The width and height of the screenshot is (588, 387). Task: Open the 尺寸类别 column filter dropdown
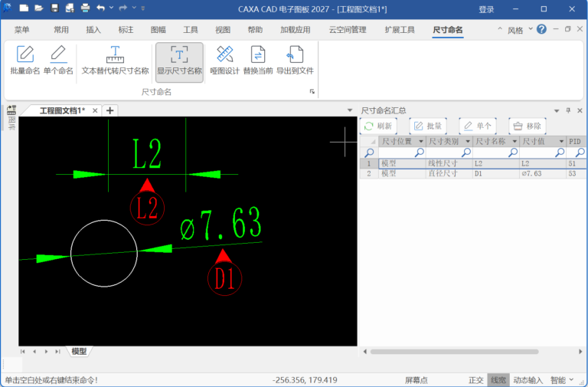click(x=468, y=142)
